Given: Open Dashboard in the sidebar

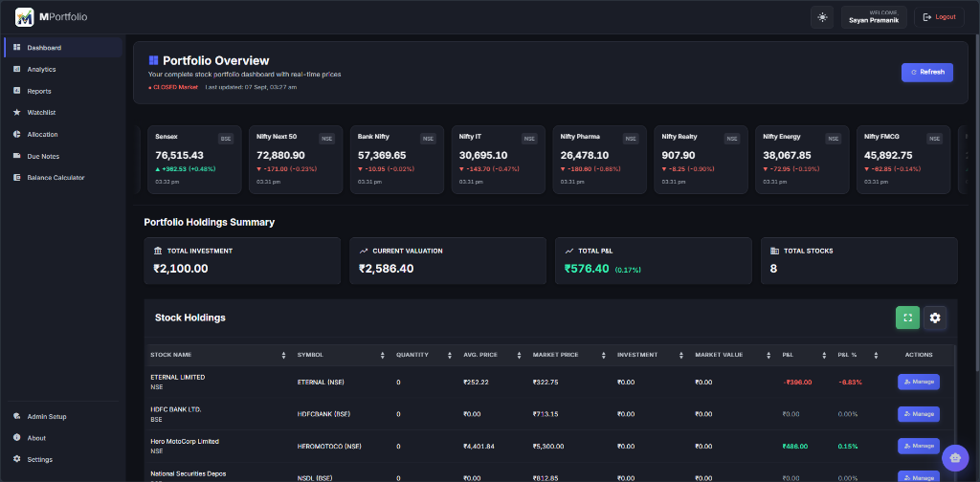Looking at the screenshot, I should tap(63, 48).
